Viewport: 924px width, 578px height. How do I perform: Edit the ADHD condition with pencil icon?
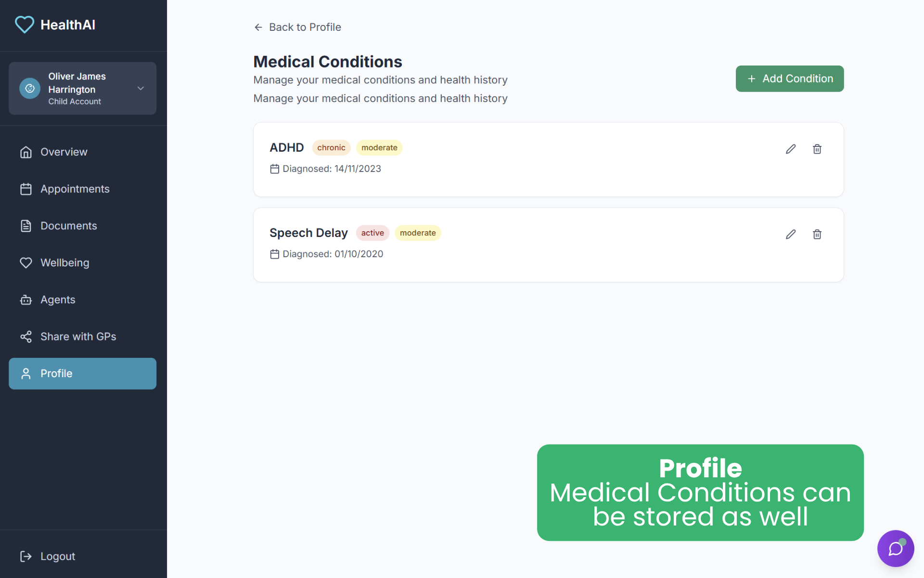pos(790,149)
